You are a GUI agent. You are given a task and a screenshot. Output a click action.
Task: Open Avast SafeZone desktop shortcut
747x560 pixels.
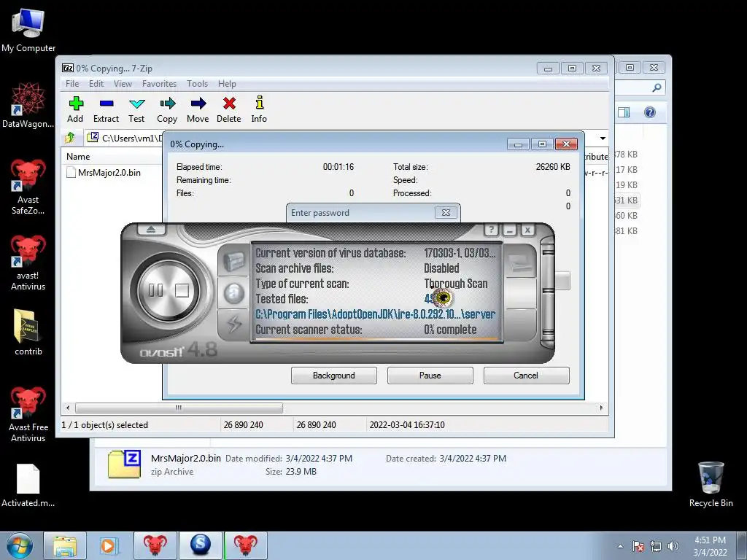pyautogui.click(x=28, y=187)
